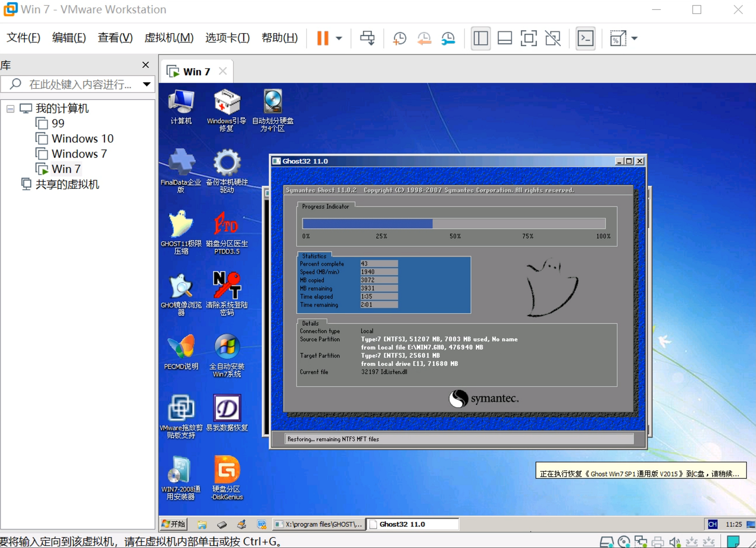Click the sound device status bar icon
Image resolution: width=756 pixels, height=548 pixels.
(675, 542)
